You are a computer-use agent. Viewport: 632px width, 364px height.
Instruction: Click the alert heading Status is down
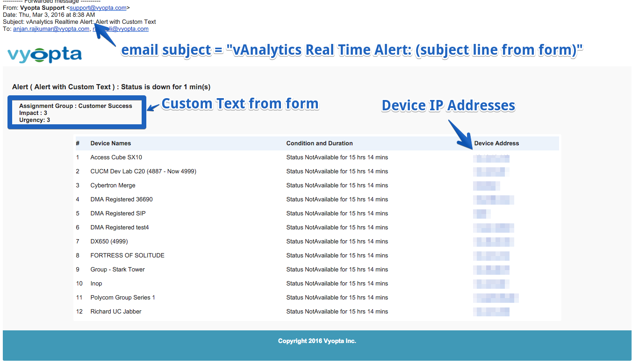111,87
